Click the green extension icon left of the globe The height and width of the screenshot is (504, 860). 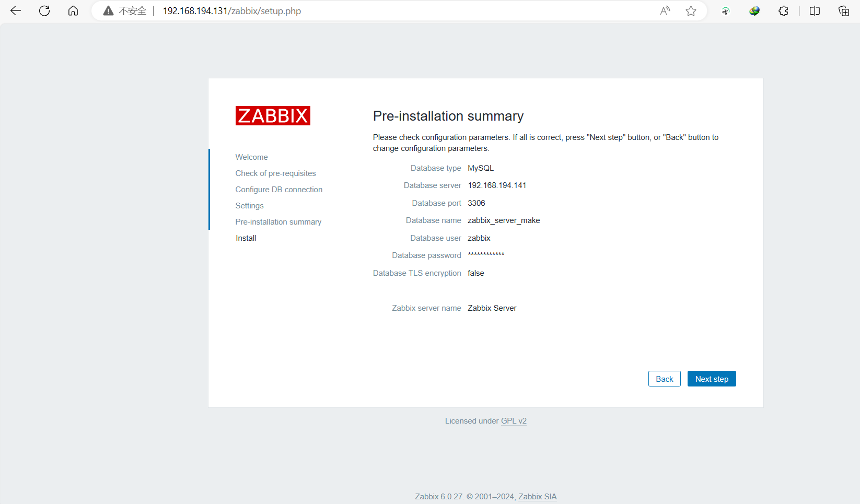coord(726,11)
